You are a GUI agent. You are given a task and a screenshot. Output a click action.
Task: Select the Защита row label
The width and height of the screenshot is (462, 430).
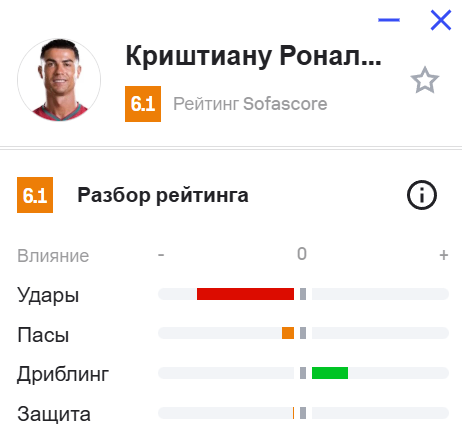[54, 414]
